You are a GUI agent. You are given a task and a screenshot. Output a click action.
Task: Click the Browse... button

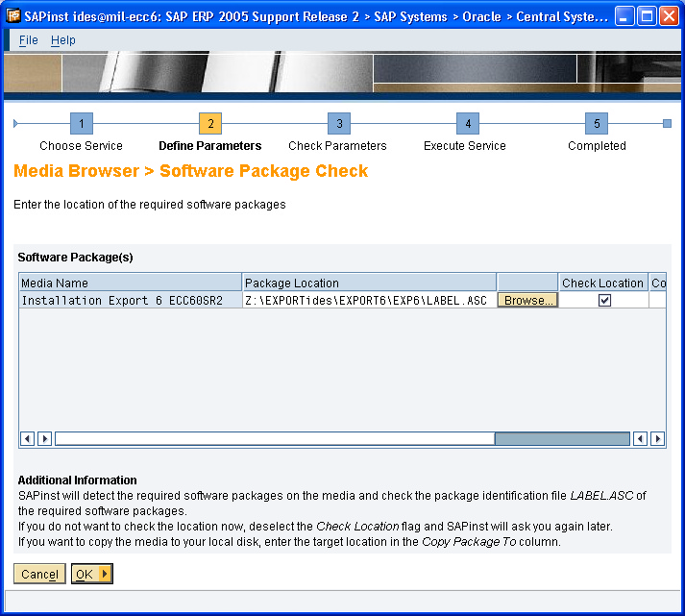[527, 300]
